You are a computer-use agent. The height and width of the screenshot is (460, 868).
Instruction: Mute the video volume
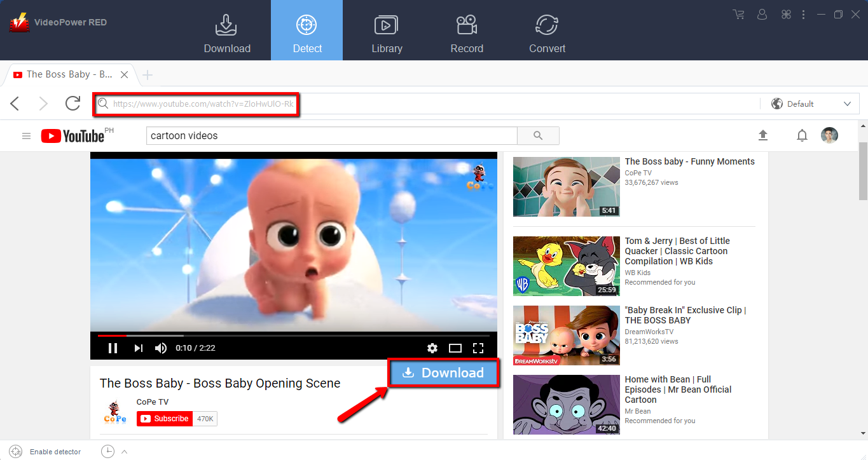161,348
